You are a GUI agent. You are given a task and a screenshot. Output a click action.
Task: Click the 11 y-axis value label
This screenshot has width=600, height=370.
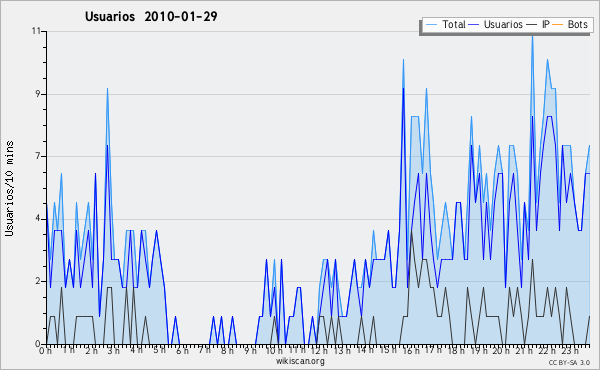36,31
